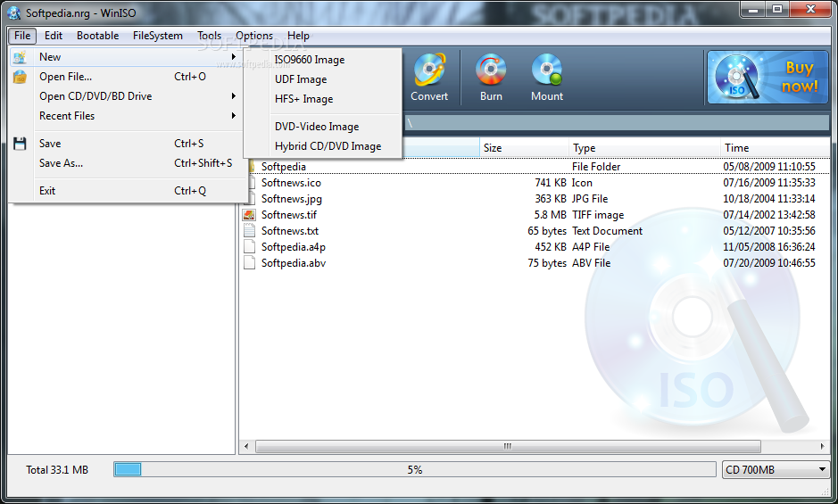838x504 pixels.
Task: Click the Burn disc icon
Action: (491, 70)
